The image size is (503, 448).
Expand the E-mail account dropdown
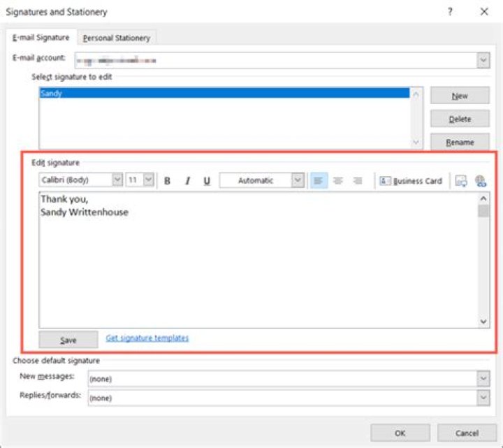[x=483, y=60]
